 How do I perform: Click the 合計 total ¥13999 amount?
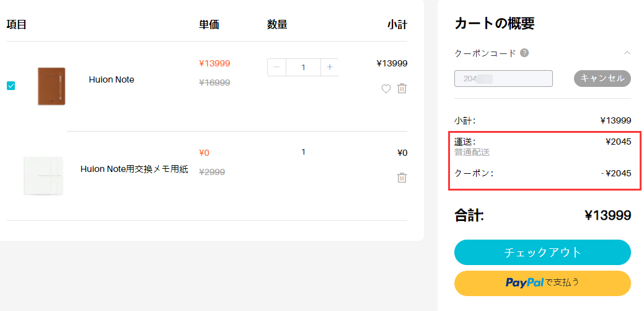[608, 215]
